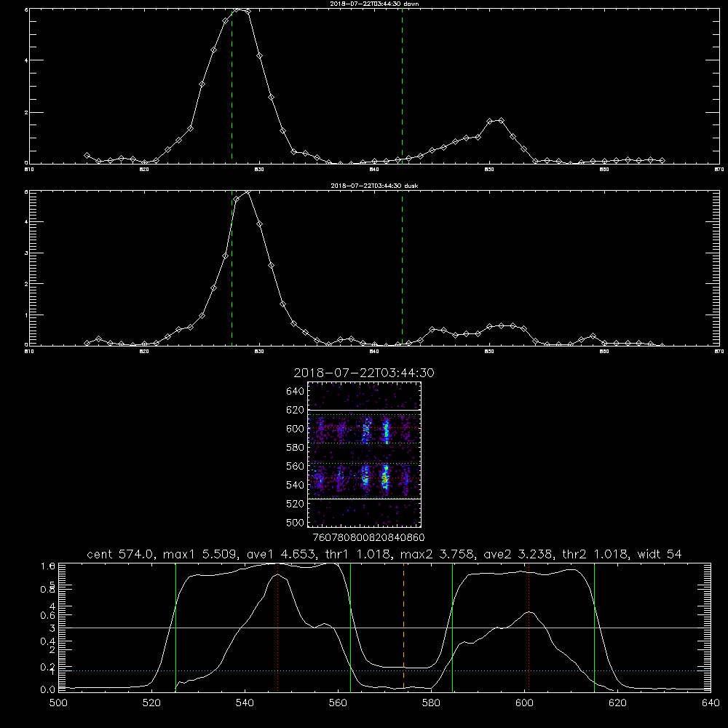728x728 pixels.
Task: Click the '560' label on spectral image y-axis
Action: pyautogui.click(x=296, y=466)
